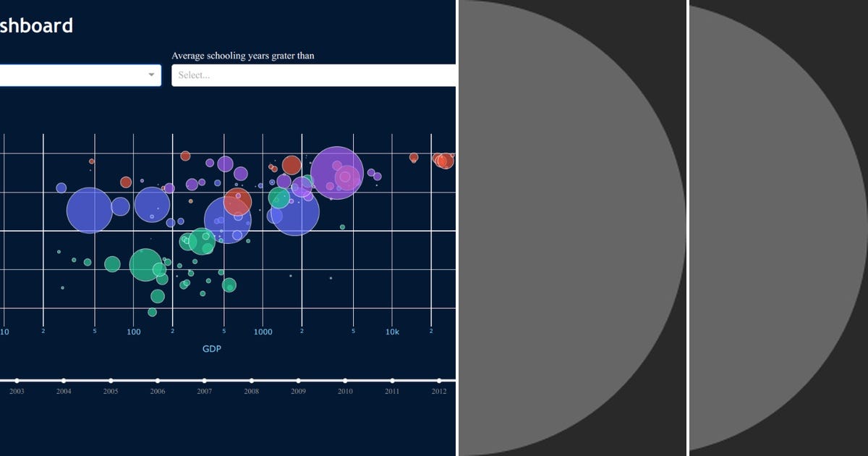Select the 2012 marker on the year slider
Viewport: 868px width, 456px height.
[440, 379]
